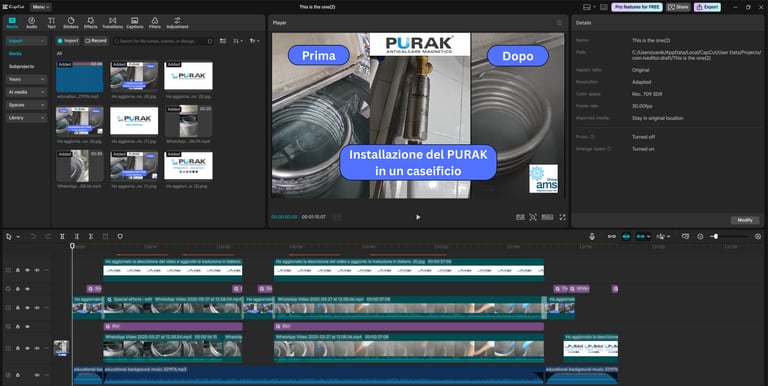Image resolution: width=768 pixels, height=386 pixels.
Task: Collapse the Import section dropdown
Action: click(x=26, y=41)
